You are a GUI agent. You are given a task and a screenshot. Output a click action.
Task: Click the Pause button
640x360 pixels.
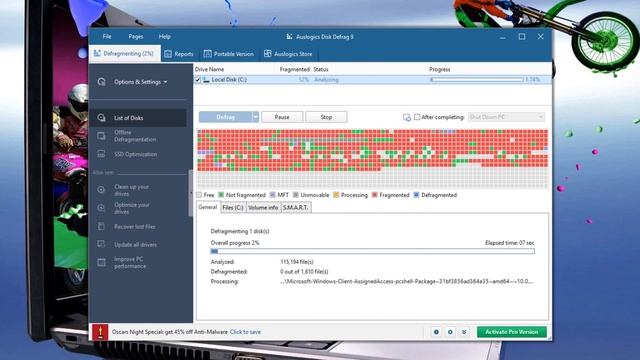click(282, 117)
